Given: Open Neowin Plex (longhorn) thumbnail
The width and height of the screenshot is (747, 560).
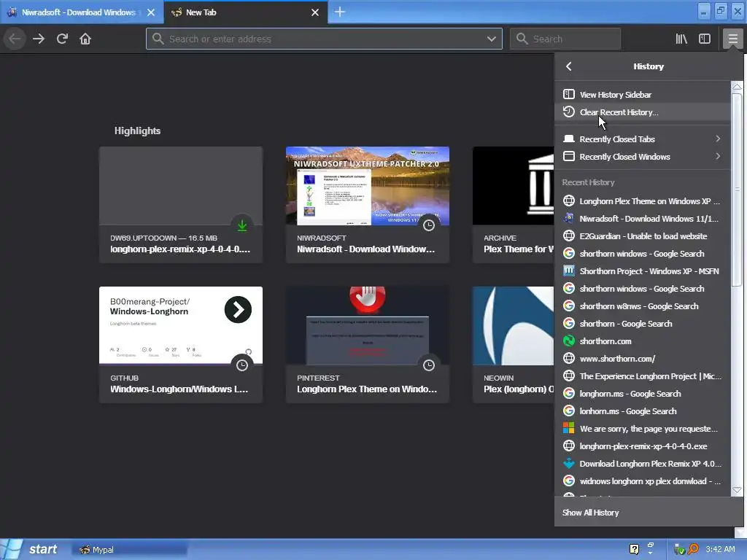Looking at the screenshot, I should 513,326.
